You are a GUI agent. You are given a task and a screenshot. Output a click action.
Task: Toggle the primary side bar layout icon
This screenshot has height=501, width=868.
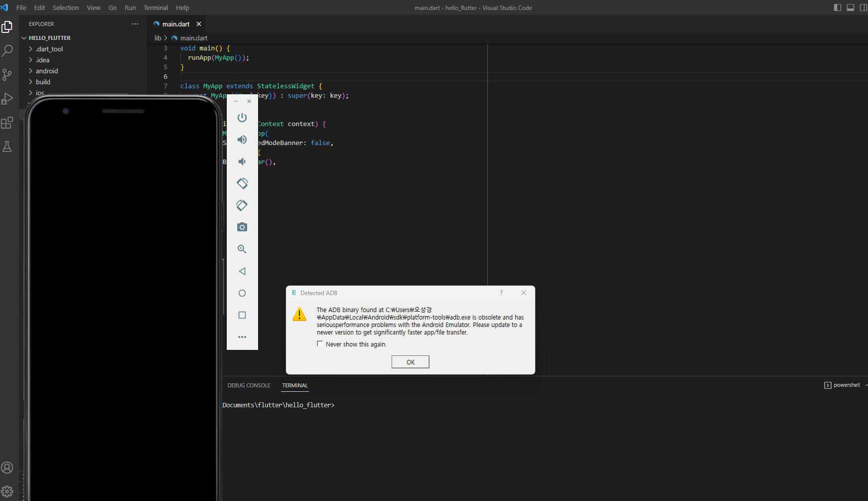click(x=838, y=7)
